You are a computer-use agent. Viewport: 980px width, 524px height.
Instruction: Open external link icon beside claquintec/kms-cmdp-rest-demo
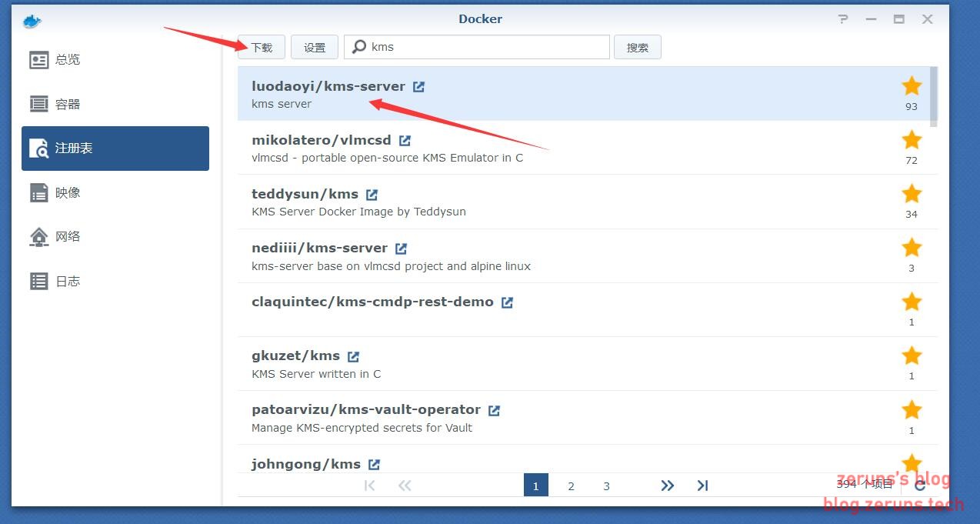tap(507, 302)
